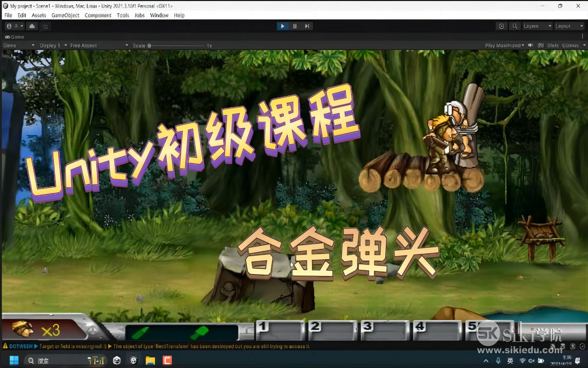Open the GameObject menu
588x368 pixels.
[x=65, y=15]
